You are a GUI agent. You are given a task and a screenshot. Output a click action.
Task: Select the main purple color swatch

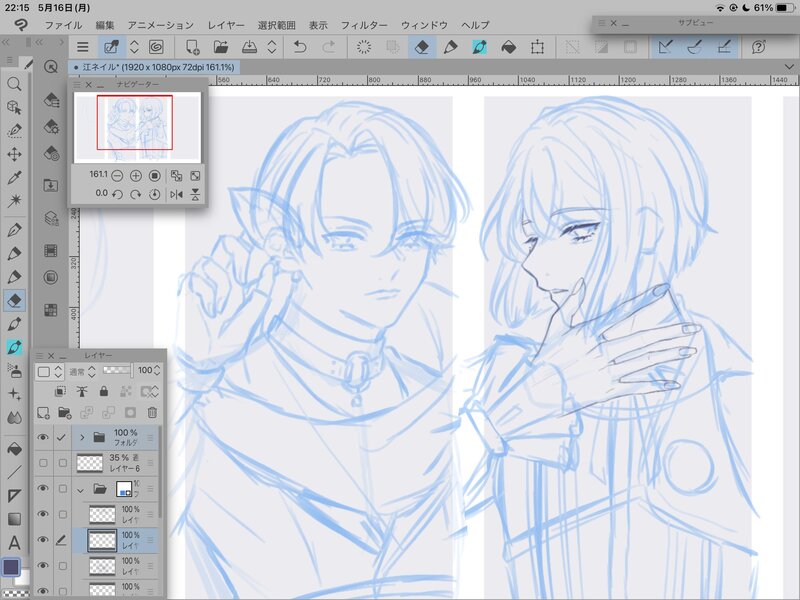11,567
